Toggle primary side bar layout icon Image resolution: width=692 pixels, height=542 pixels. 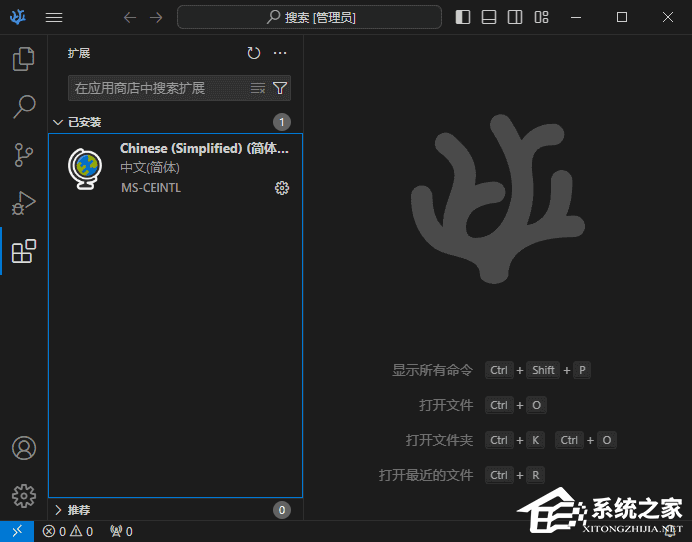pyautogui.click(x=463, y=17)
